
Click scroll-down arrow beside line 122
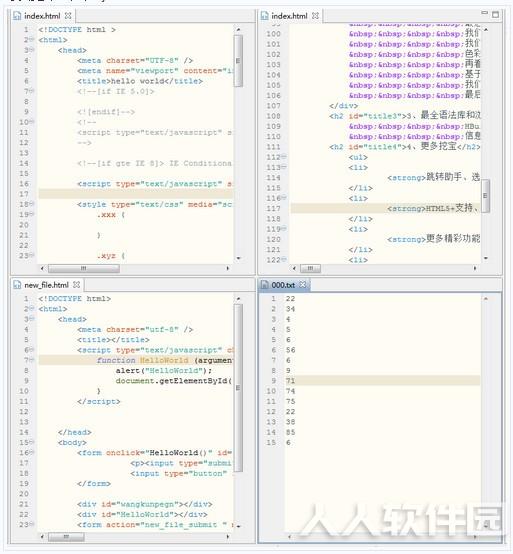486,258
